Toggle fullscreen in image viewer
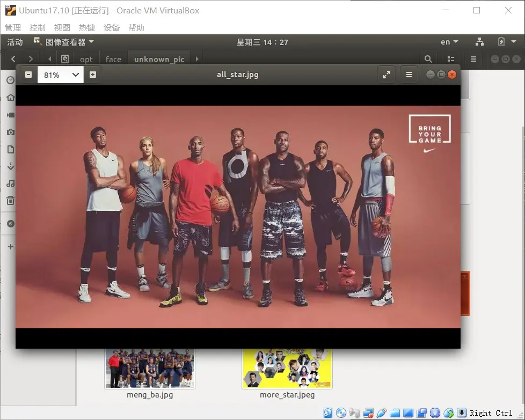The width and height of the screenshot is (525, 420). tap(387, 75)
